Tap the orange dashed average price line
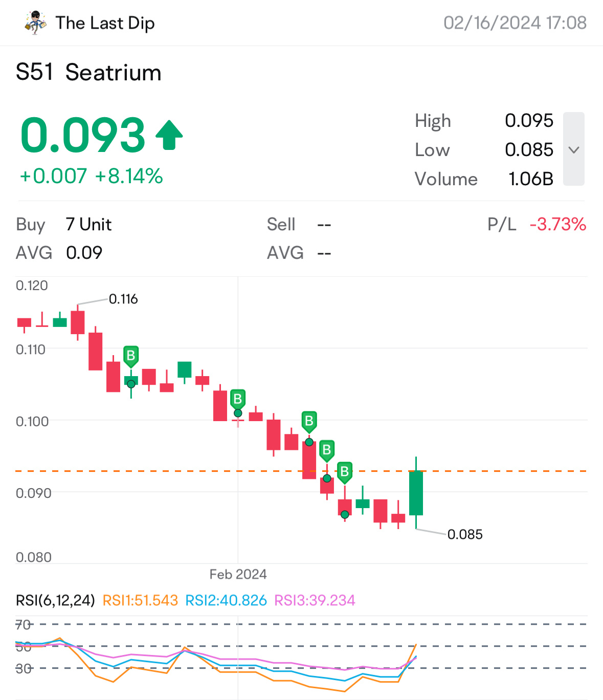 [302, 471]
